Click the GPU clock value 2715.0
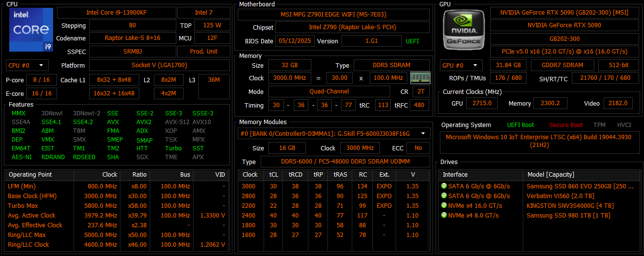 [481, 103]
